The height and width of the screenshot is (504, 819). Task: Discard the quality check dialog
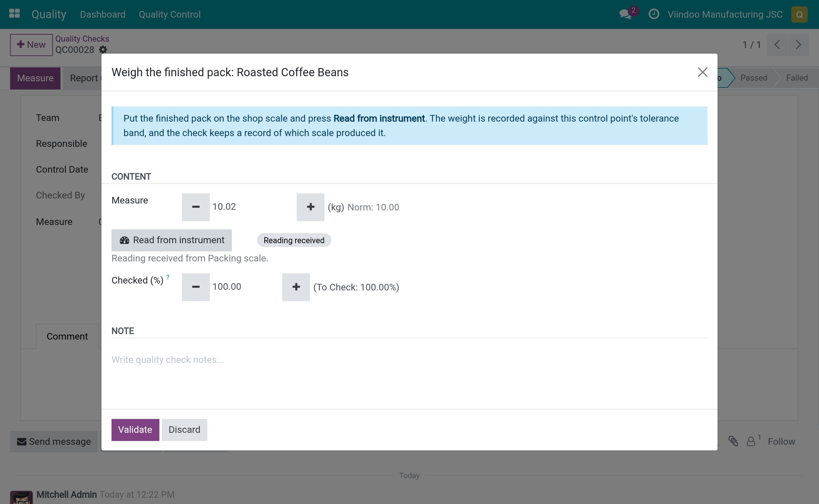[x=184, y=430]
